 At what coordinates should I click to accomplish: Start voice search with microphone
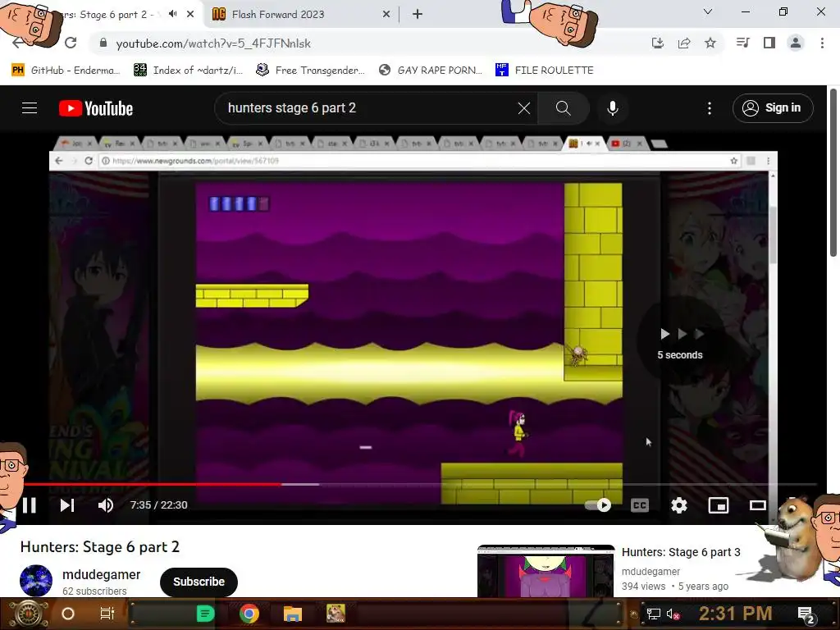coord(612,108)
